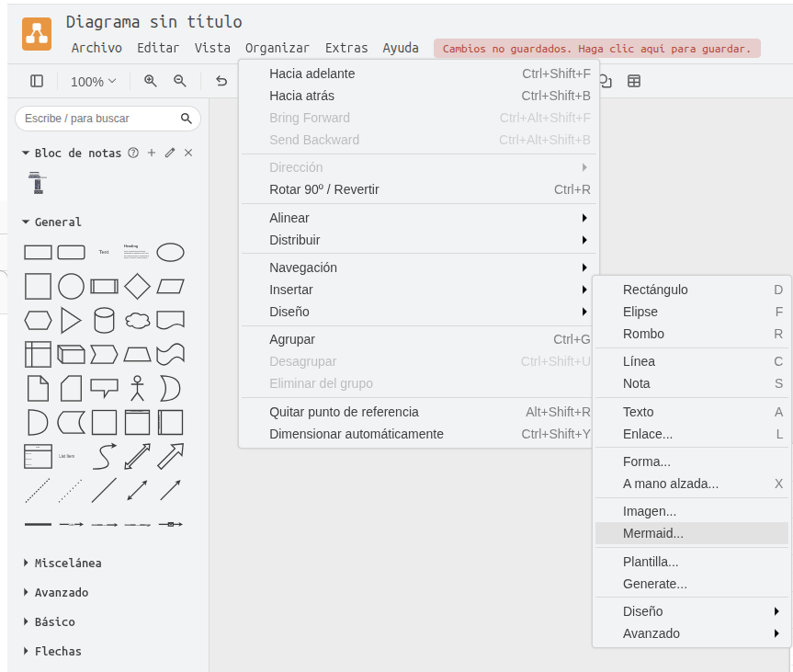Click the pencil edit icon for Bloc de notas

click(x=170, y=153)
